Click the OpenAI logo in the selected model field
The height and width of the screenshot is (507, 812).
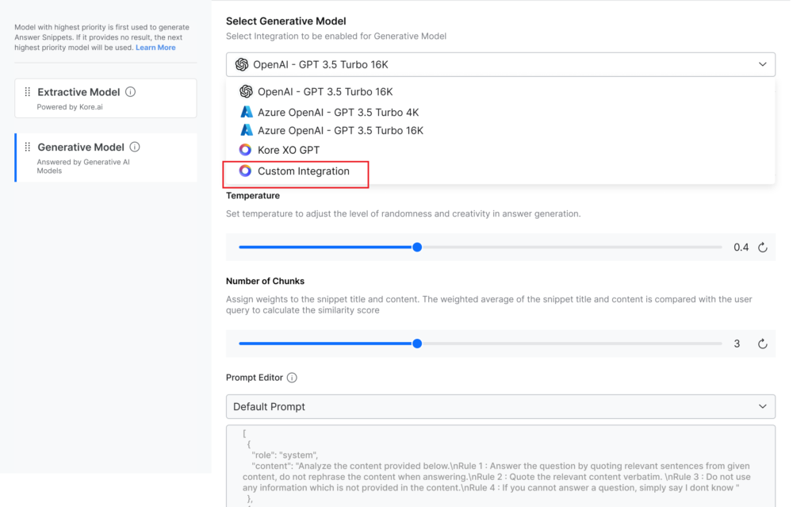240,64
